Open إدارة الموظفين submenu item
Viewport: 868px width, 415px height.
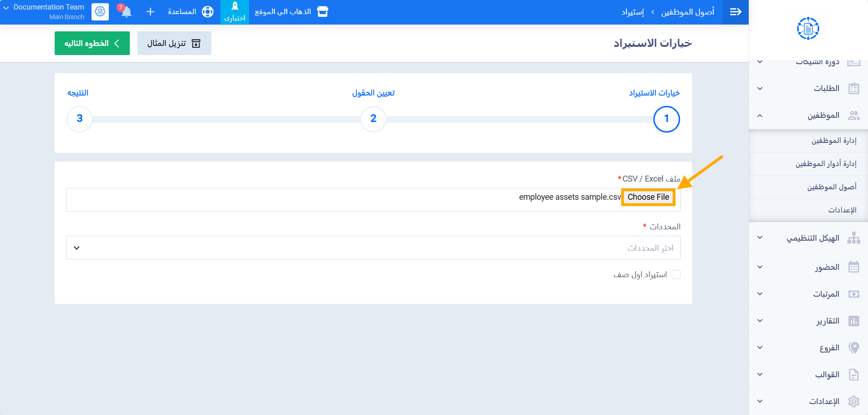808,141
